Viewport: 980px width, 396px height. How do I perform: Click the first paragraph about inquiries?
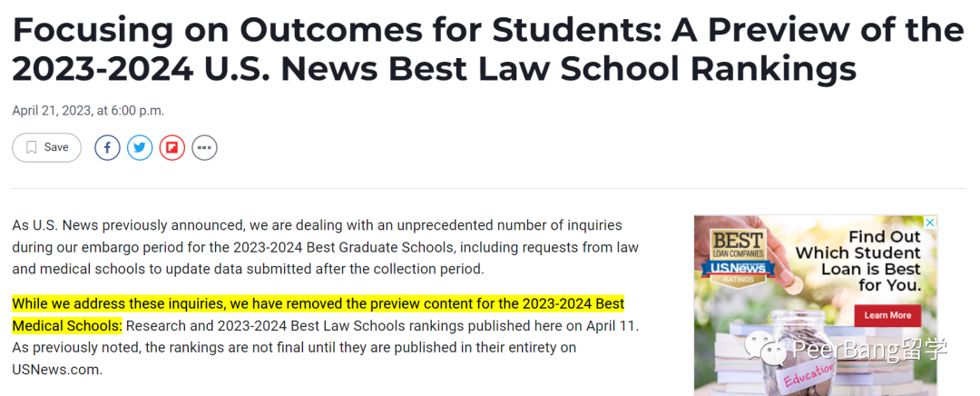[x=325, y=247]
